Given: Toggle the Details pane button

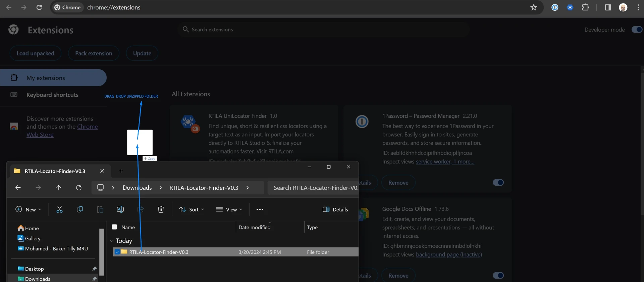Looking at the screenshot, I should (335, 209).
